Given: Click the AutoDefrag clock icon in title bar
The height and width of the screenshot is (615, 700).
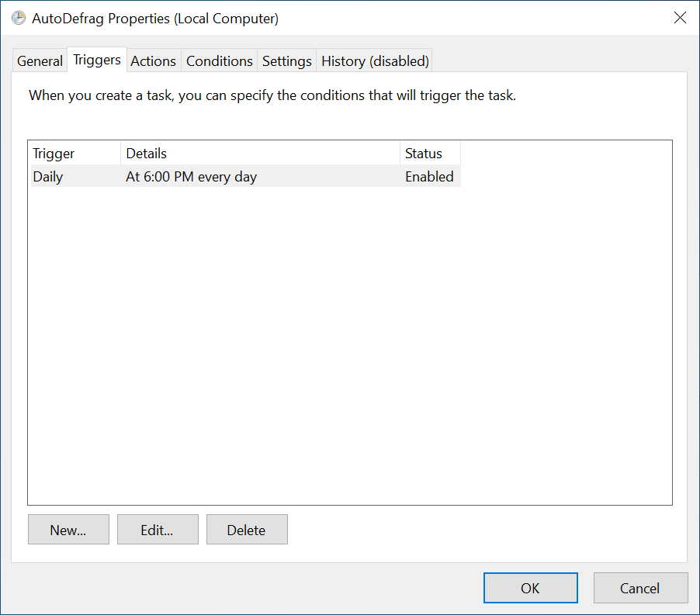Looking at the screenshot, I should coord(19,18).
